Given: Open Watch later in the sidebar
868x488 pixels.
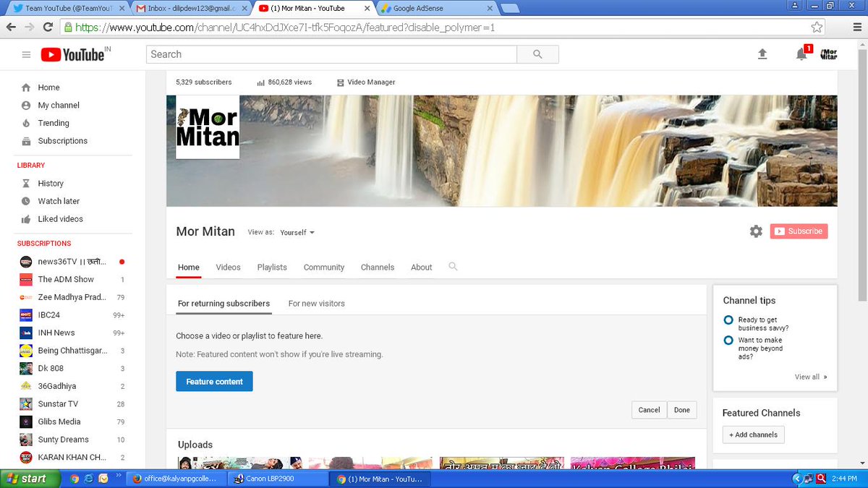Looking at the screenshot, I should pos(59,201).
